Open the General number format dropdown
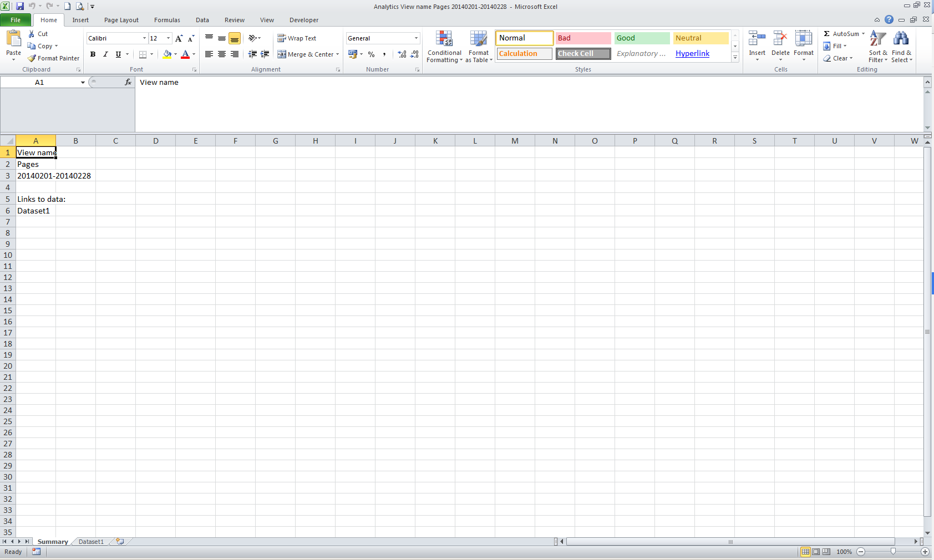This screenshot has width=934, height=560. coord(416,38)
